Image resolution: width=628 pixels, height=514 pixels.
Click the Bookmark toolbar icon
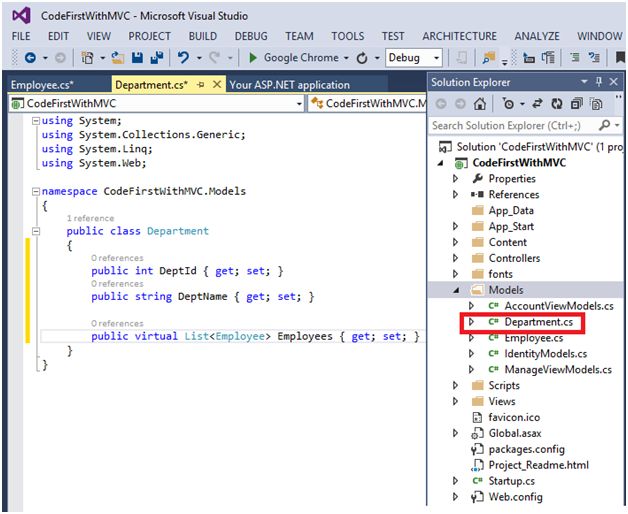click(x=620, y=58)
